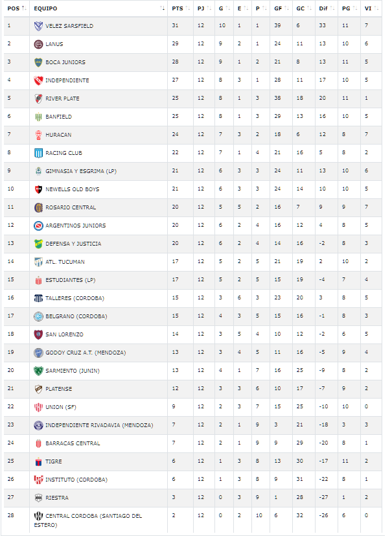392x536 pixels.
Task: Open the HURACAN team name
Action: coord(58,135)
